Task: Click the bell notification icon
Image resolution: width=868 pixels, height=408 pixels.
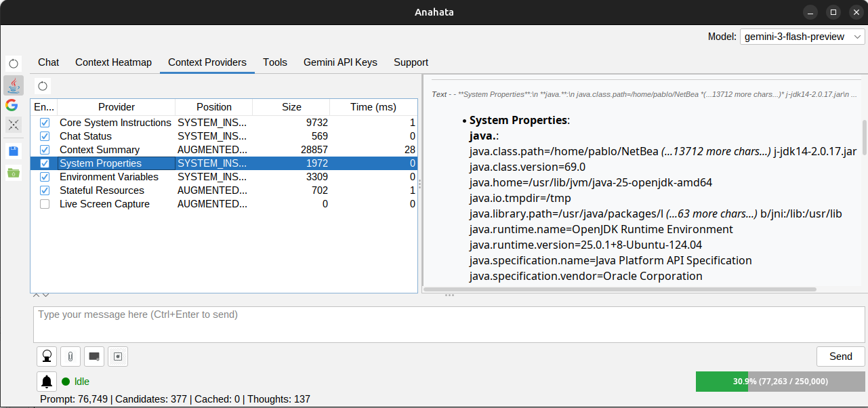Action: (x=47, y=382)
